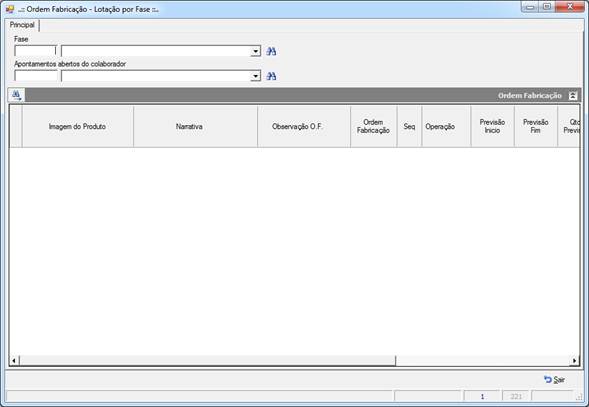Focus the colaborador code field

[x=36, y=76]
